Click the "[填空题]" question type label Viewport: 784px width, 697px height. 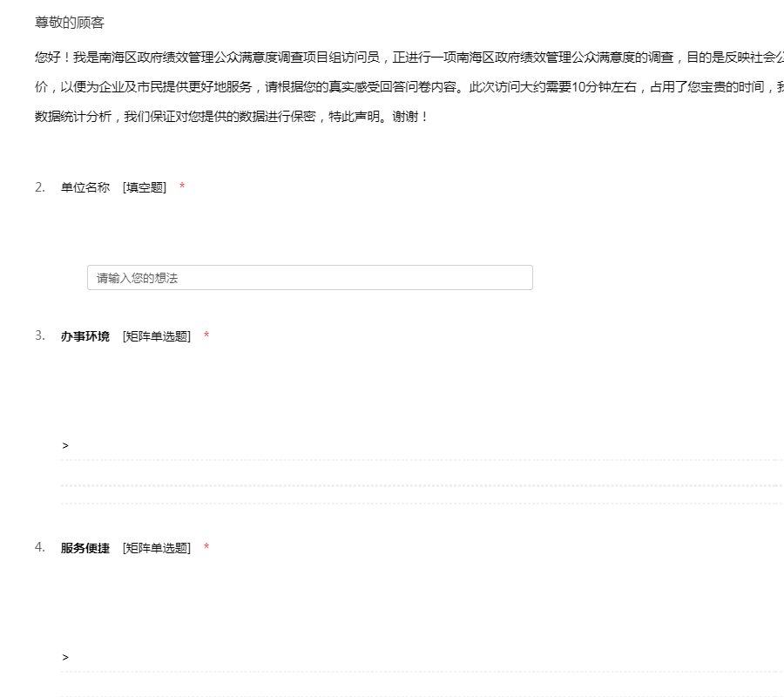point(145,187)
